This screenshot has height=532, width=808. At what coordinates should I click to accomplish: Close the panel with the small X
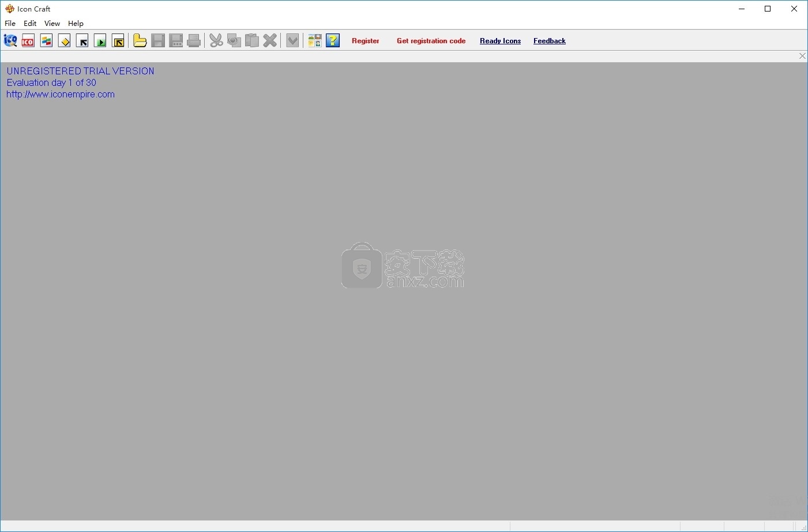pyautogui.click(x=802, y=56)
